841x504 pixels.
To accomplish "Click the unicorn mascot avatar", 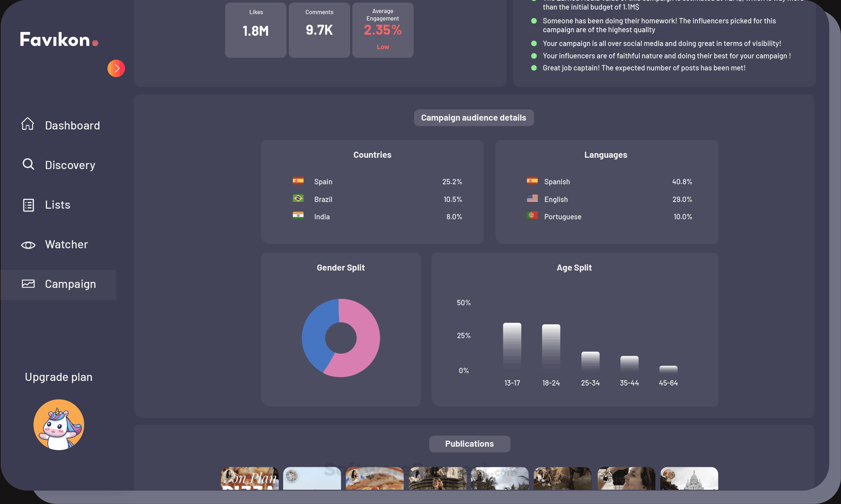I will point(59,424).
